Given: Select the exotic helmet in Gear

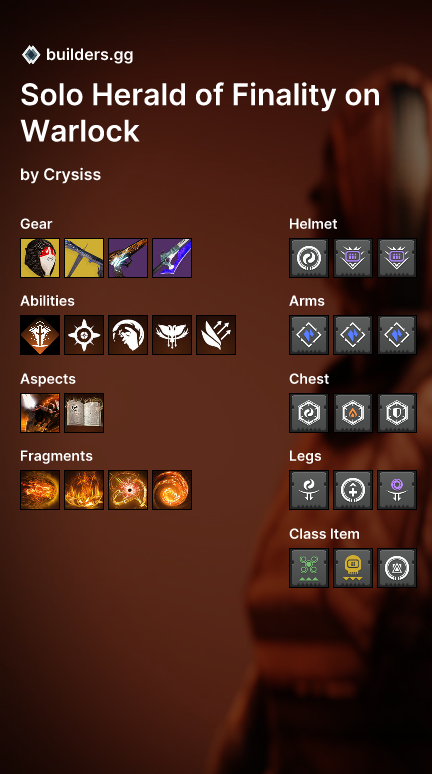Looking at the screenshot, I should (x=40, y=258).
